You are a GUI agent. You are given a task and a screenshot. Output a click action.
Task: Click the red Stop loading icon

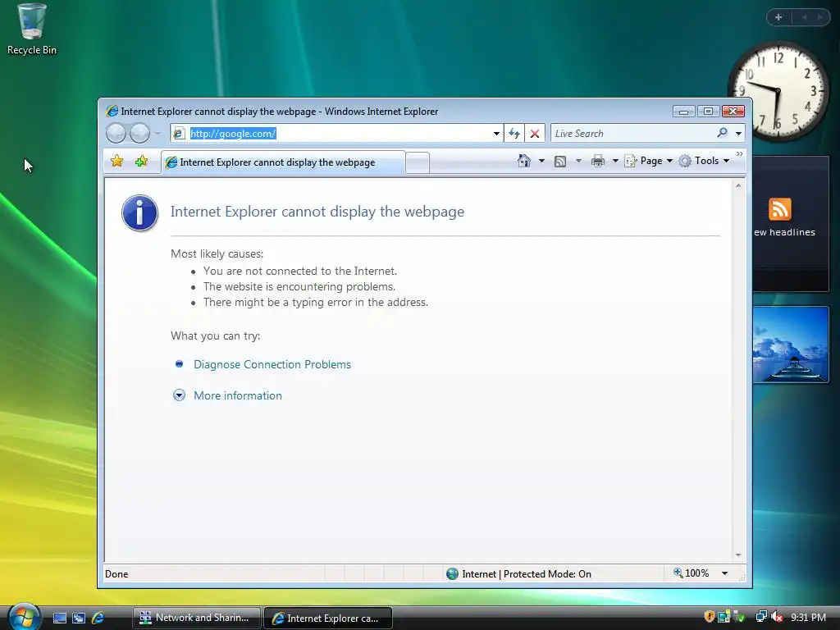click(535, 134)
